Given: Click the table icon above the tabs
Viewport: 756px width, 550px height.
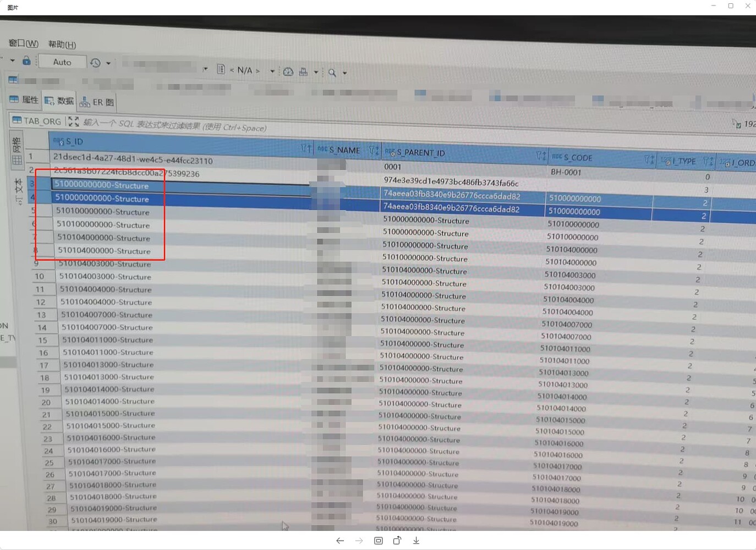Looking at the screenshot, I should (x=13, y=80).
